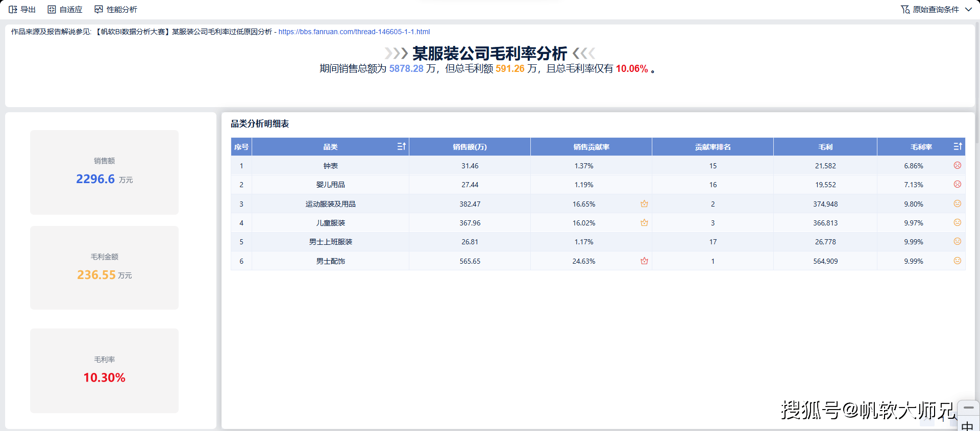This screenshot has width=980, height=431.
Task: Click the 毛利金额 236.55 万元 card
Action: (104, 267)
